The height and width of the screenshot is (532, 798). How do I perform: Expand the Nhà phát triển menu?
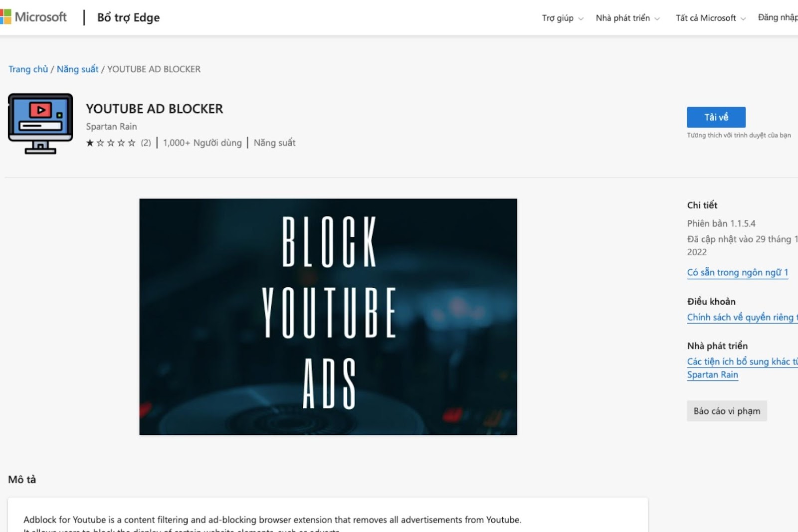pos(627,18)
